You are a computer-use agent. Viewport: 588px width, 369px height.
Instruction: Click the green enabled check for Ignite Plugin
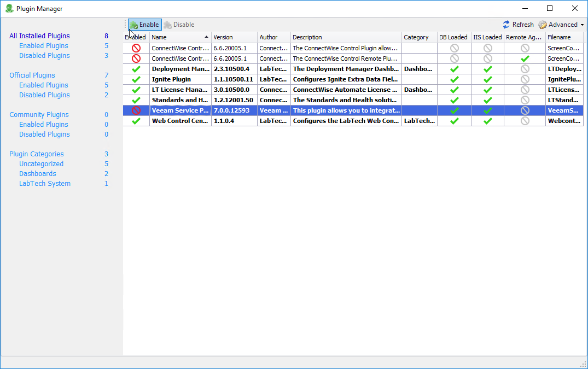click(x=135, y=79)
